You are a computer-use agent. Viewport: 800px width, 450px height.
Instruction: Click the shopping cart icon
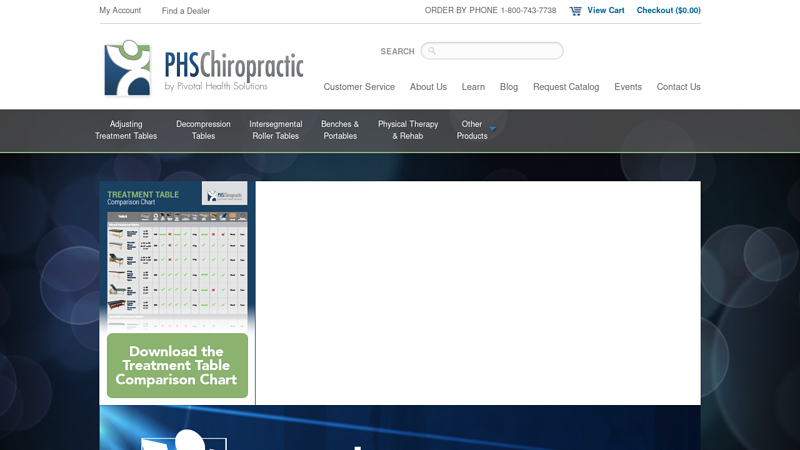575,11
